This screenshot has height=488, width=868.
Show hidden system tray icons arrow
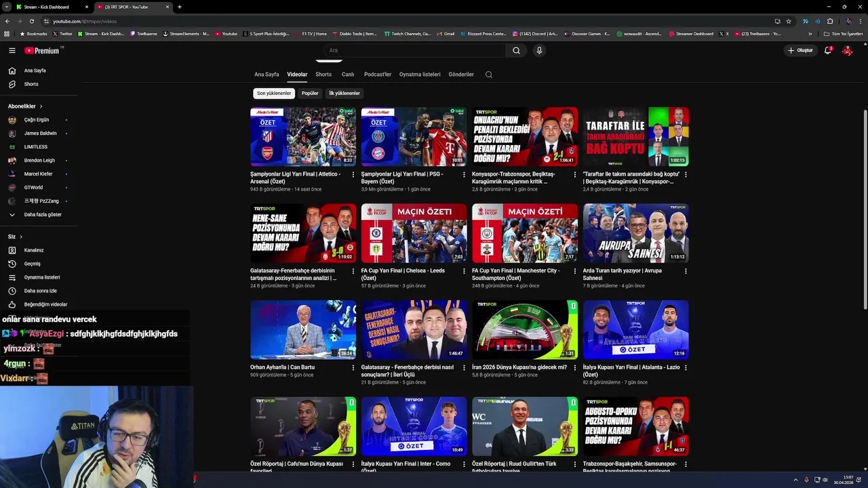coord(795,480)
